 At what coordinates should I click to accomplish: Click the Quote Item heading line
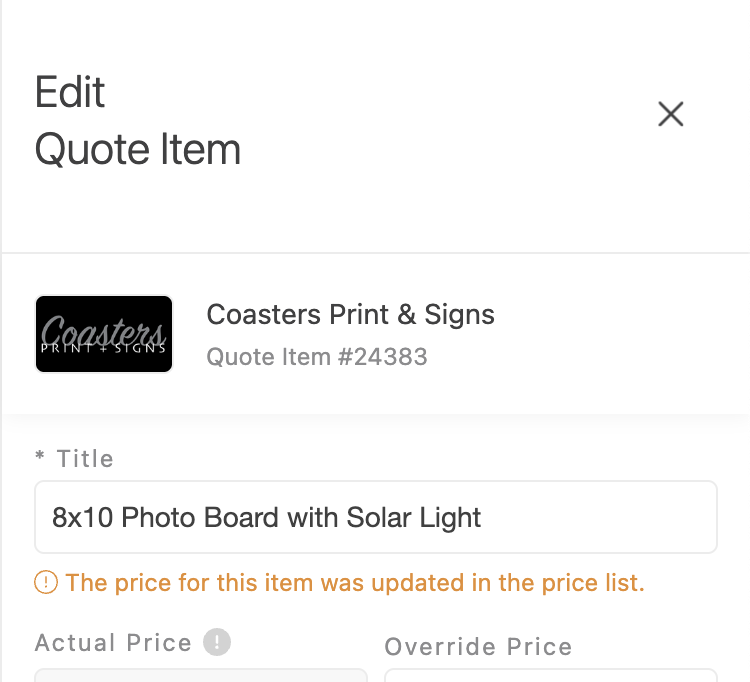[138, 151]
